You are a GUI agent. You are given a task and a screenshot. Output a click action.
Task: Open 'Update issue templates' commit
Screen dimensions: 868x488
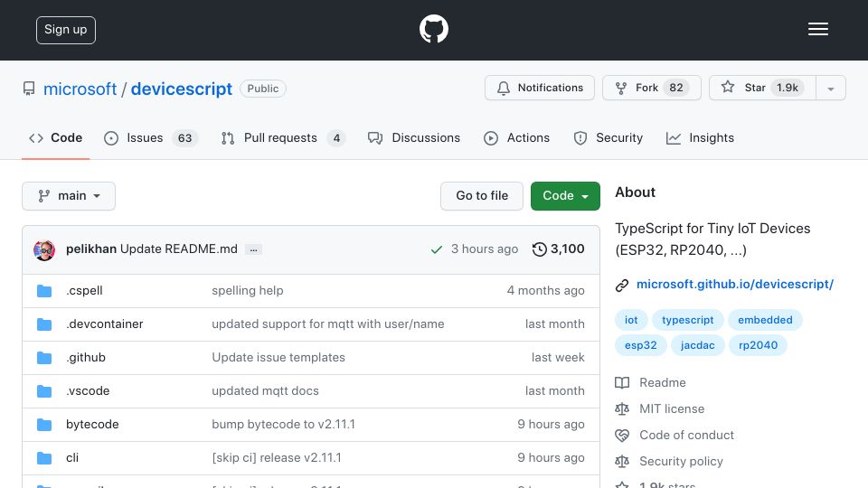(278, 358)
